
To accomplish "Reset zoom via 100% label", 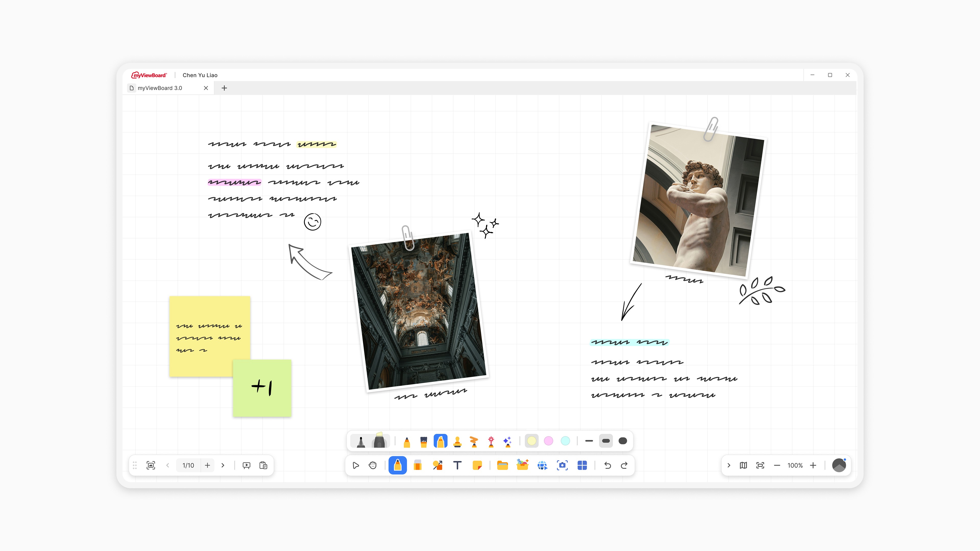I will [795, 465].
